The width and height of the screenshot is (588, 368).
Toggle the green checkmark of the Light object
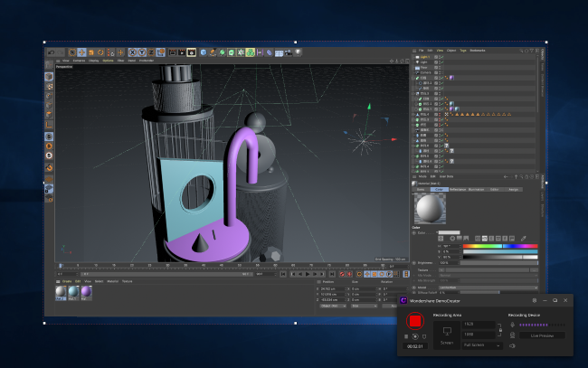point(441,62)
